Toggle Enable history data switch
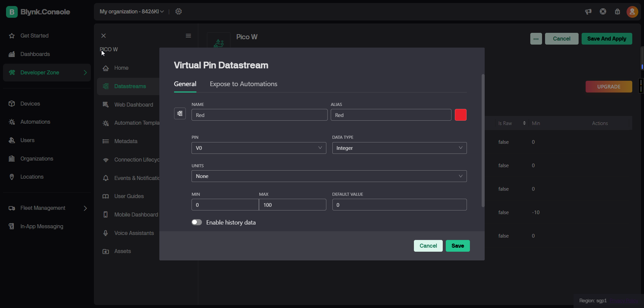 [x=197, y=223]
